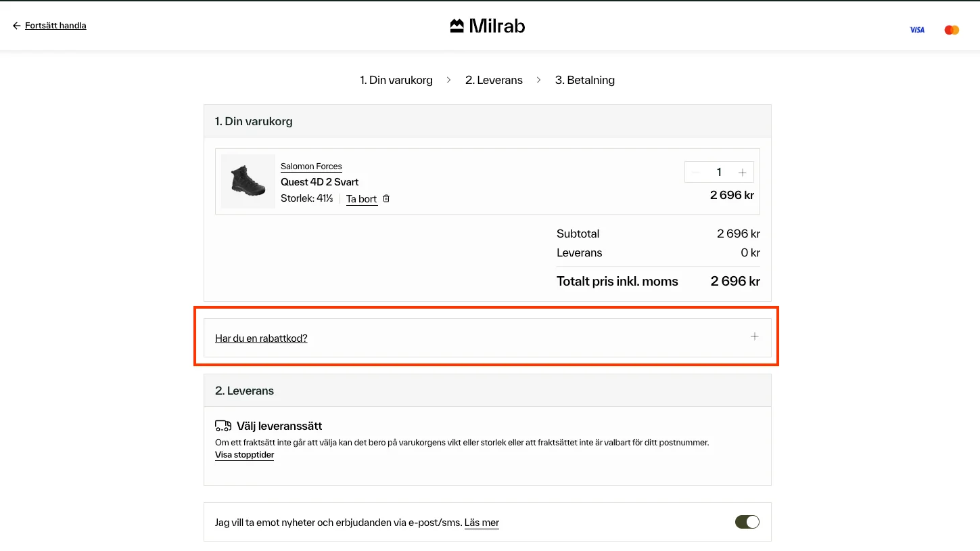Increase quantity with the plus button
Screen dimensions: 980x551
click(x=742, y=173)
